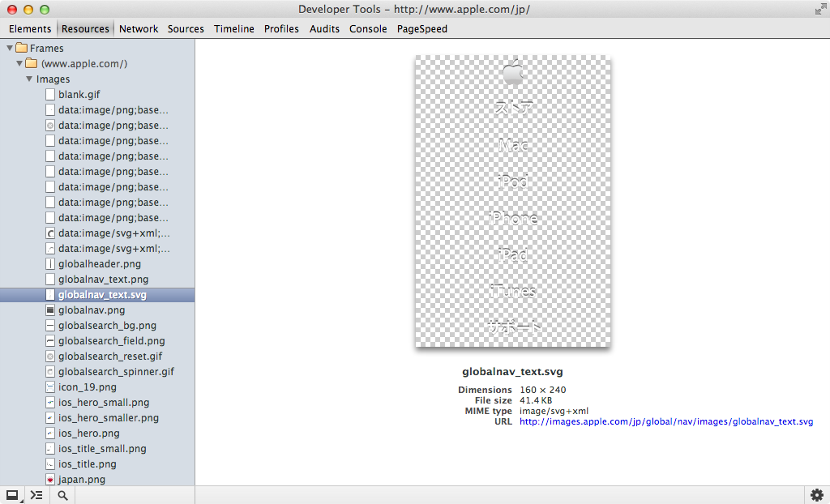The image size is (830, 504).
Task: Click the fullscreen arrows in title bar
Action: (820, 9)
